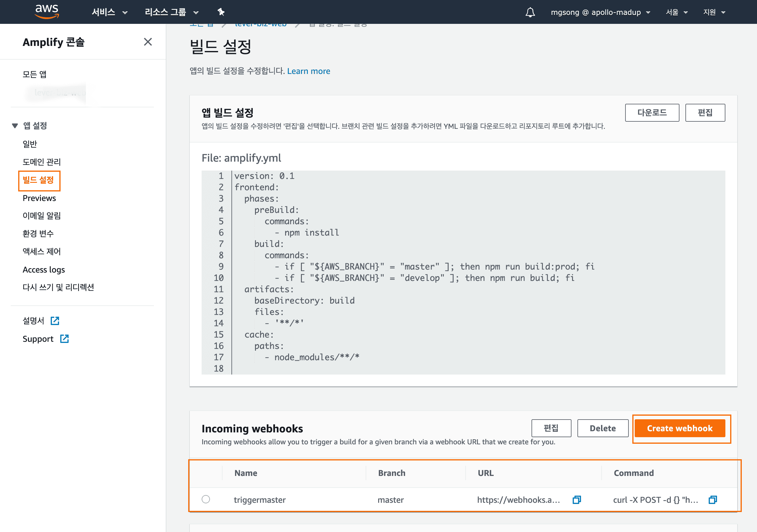Click the 'npm install' line in amplify.yml
Viewport: 757px width, 532px height.
click(x=307, y=233)
